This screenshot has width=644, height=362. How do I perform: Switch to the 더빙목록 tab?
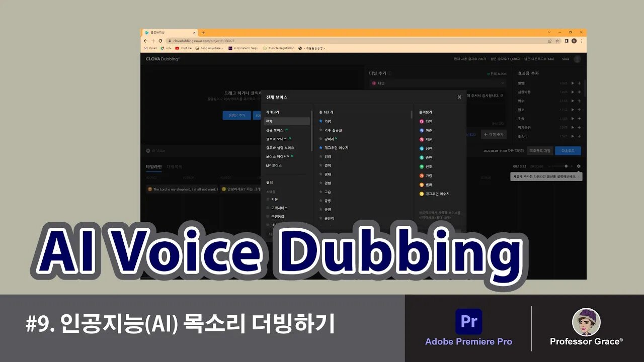point(175,166)
